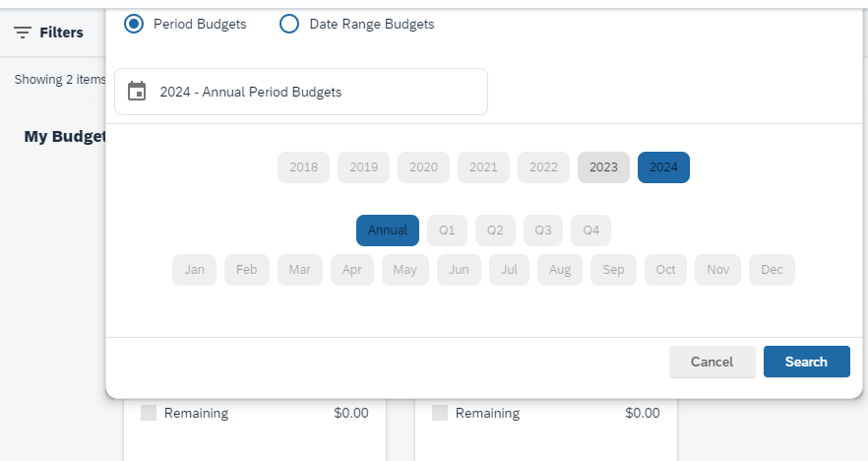Click the Cancel button

[x=713, y=362]
